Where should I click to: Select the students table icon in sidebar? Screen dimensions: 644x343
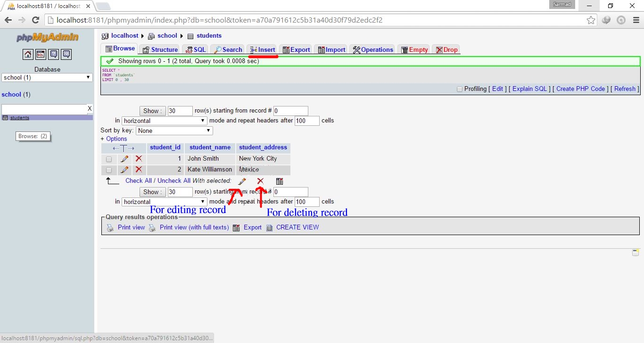tap(6, 117)
